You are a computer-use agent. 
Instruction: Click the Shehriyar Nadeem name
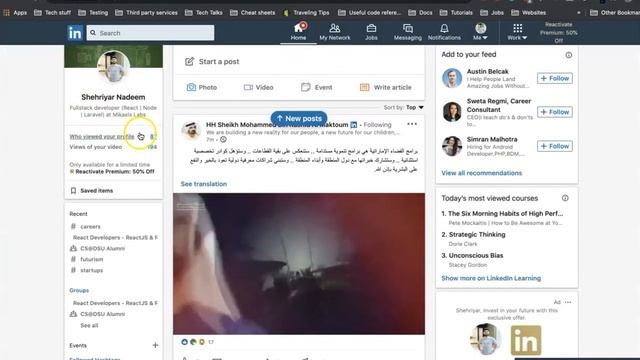[x=113, y=97]
